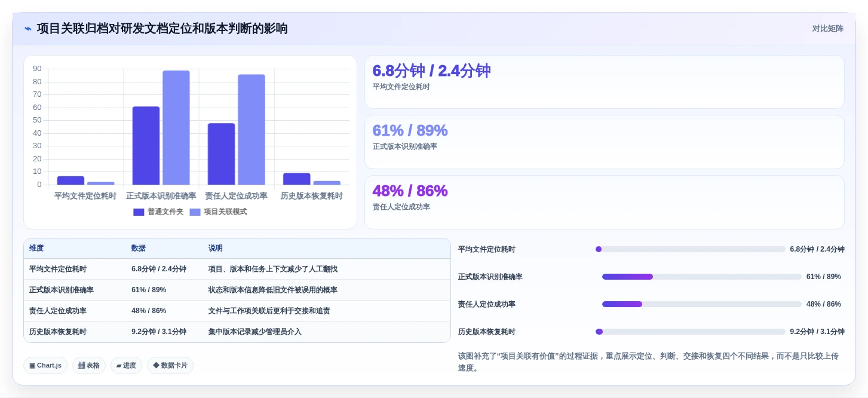Click chart axis label 历史版本恢复耗时
Viewport: 868px width, 398px height.
[311, 196]
